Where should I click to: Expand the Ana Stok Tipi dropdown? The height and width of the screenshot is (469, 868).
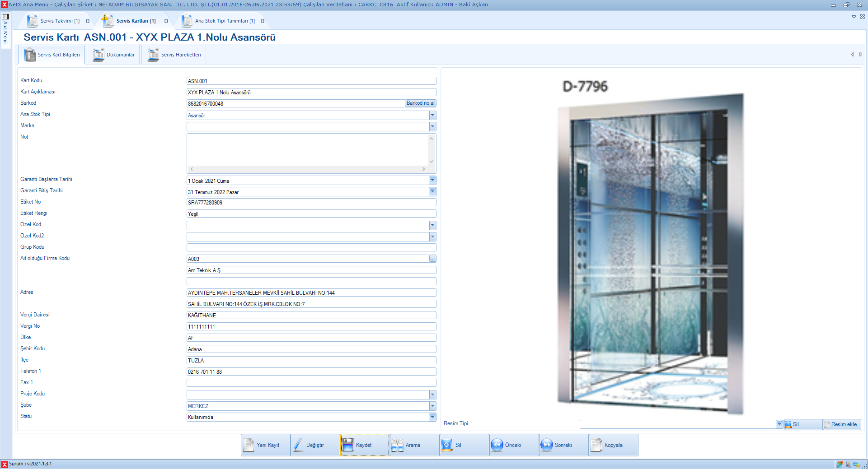pyautogui.click(x=432, y=116)
